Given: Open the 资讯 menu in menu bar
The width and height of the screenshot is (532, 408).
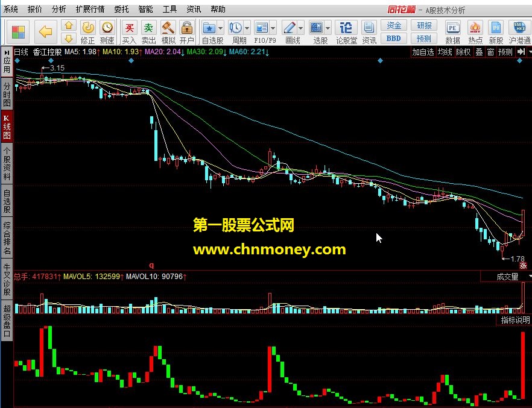Looking at the screenshot, I should (194, 9).
